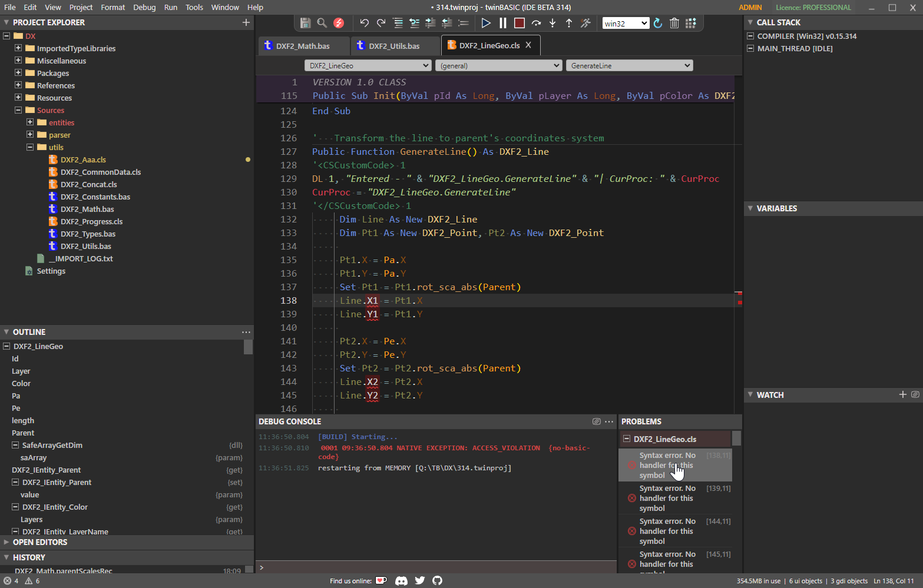Screen dimensions: 923x588
Task: Select the first syntax error in Problems panel
Action: point(676,465)
